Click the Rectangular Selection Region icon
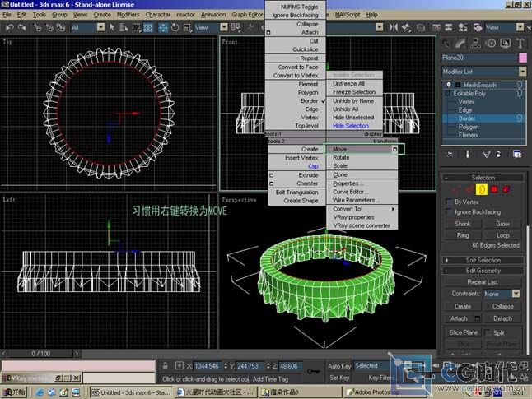Screen dimensions: 532x399 (x=136, y=27)
